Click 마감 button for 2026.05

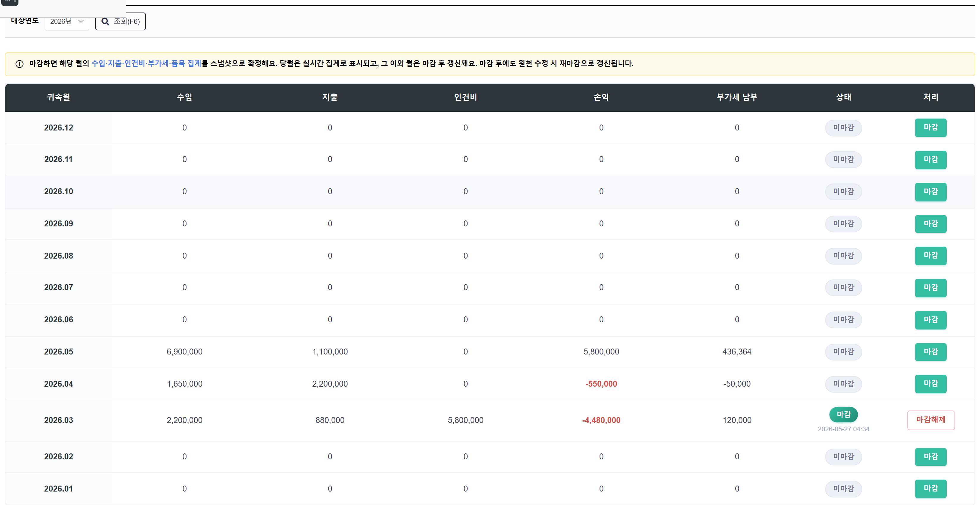point(931,352)
